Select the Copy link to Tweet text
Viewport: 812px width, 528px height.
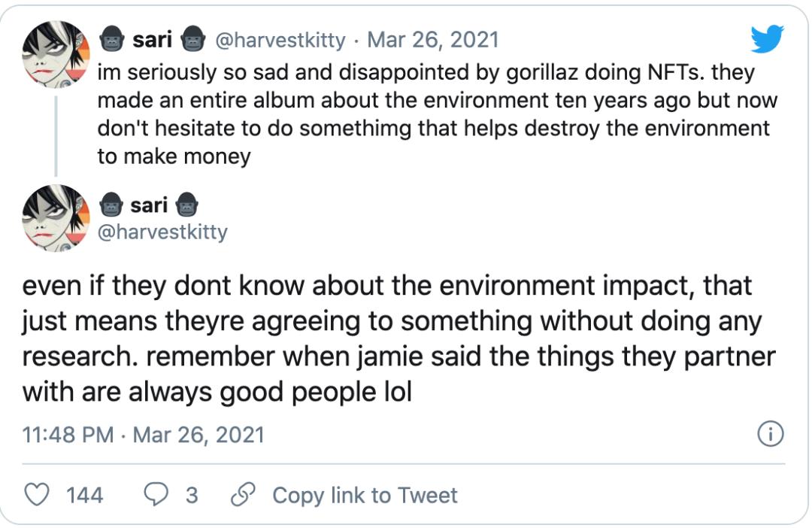(x=365, y=496)
